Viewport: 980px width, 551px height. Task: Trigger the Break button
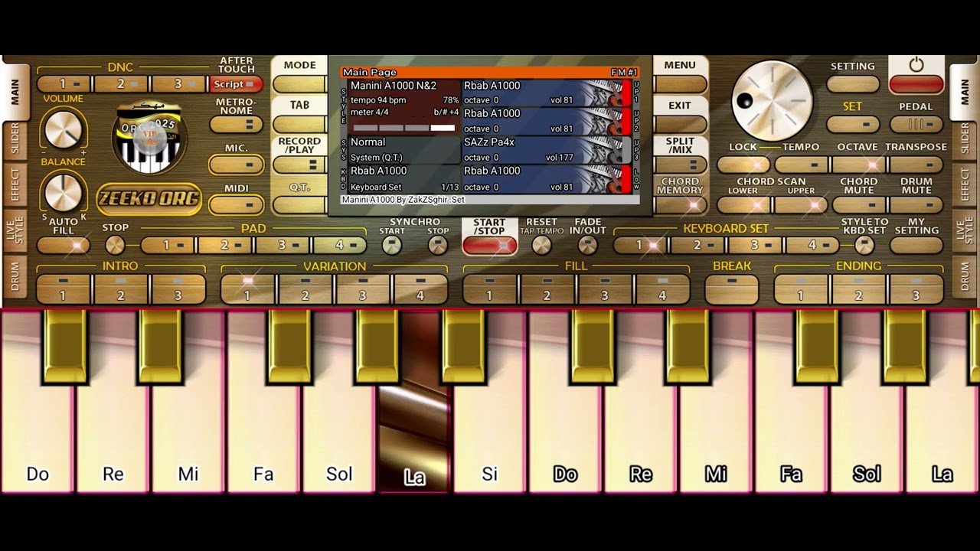tap(732, 289)
